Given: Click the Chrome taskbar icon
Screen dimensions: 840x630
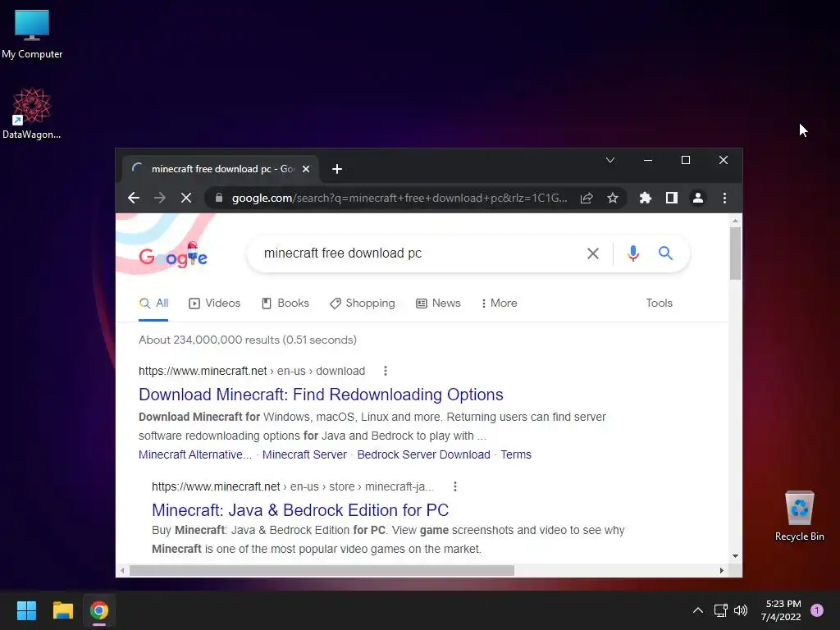Looking at the screenshot, I should 99,610.
